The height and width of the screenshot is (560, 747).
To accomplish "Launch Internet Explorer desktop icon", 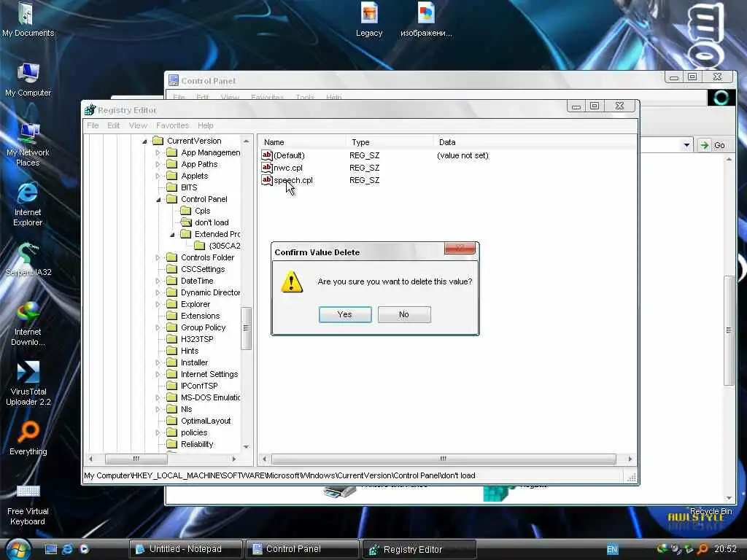I will [x=28, y=204].
